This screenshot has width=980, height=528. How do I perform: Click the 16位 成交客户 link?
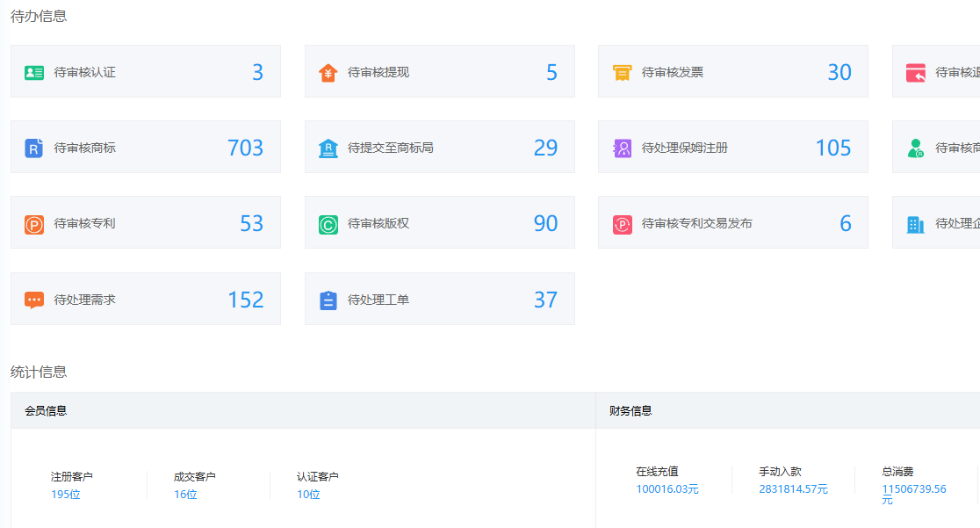point(185,495)
